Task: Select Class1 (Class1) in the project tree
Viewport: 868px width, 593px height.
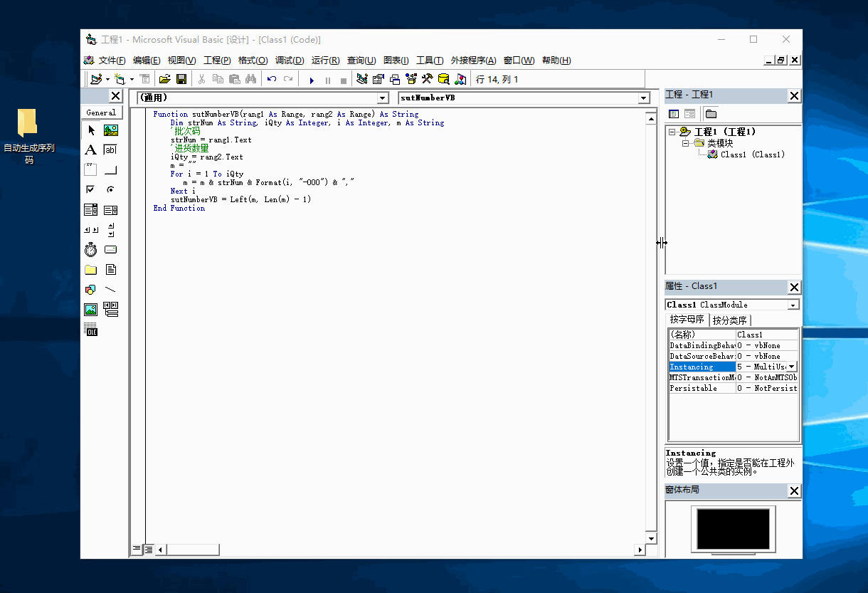Action: click(x=752, y=154)
